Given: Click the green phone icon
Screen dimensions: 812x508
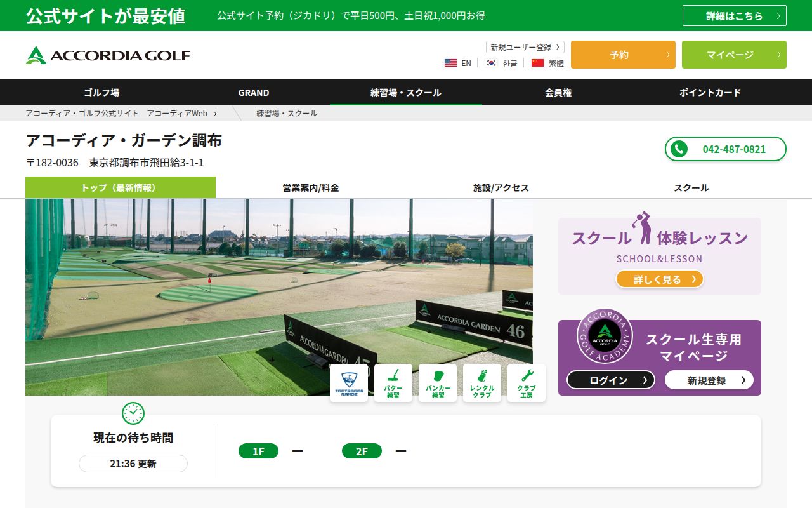Looking at the screenshot, I should coord(679,149).
